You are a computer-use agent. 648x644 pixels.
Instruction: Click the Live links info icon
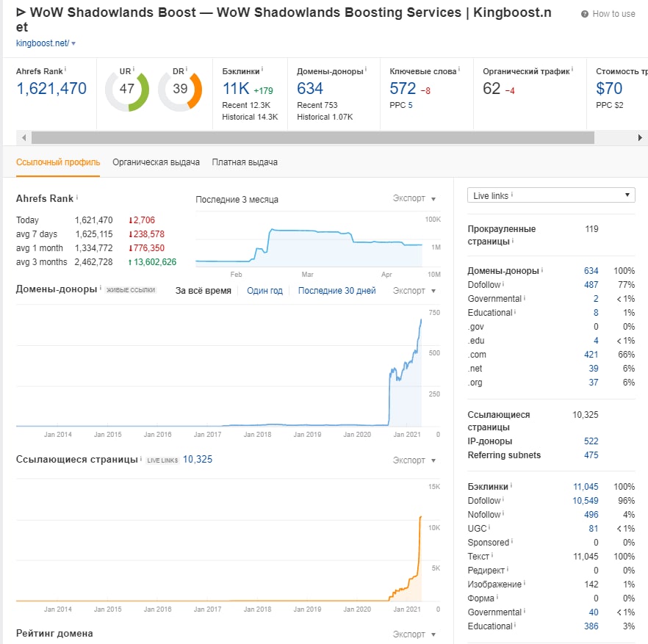pyautogui.click(x=511, y=194)
